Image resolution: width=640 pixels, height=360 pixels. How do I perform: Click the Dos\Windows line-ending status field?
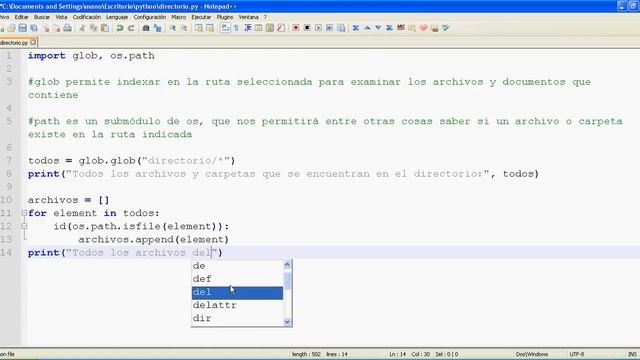pyautogui.click(x=531, y=354)
